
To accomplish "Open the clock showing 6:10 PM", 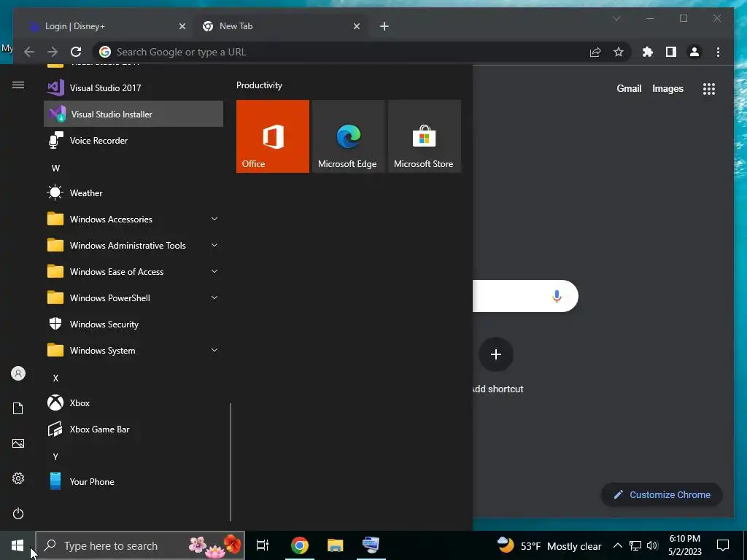I will tap(684, 545).
